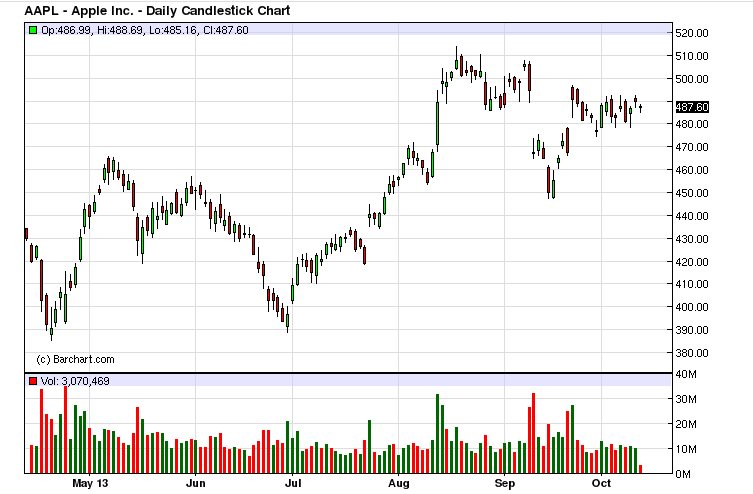The width and height of the screenshot is (753, 494).
Task: Click the chart title 'AAPL - Apple Inc. - Daily Candlestick Chart'
Action: coord(158,11)
